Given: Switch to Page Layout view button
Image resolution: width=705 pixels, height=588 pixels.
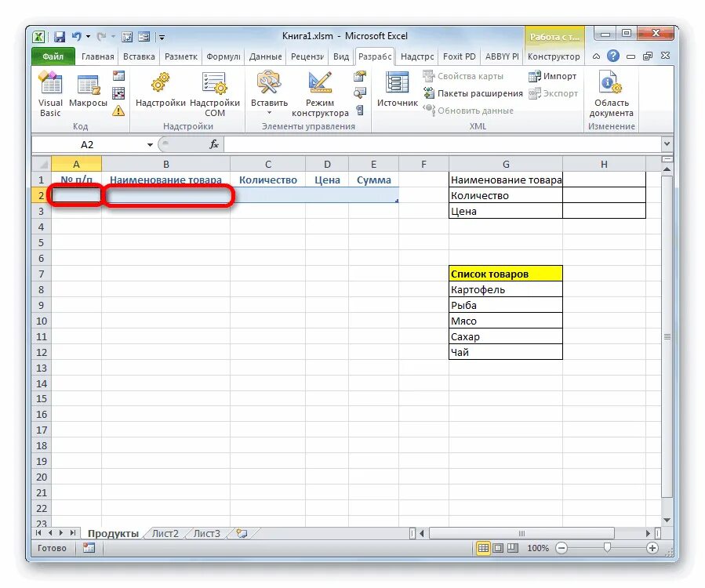Looking at the screenshot, I should pos(498,548).
